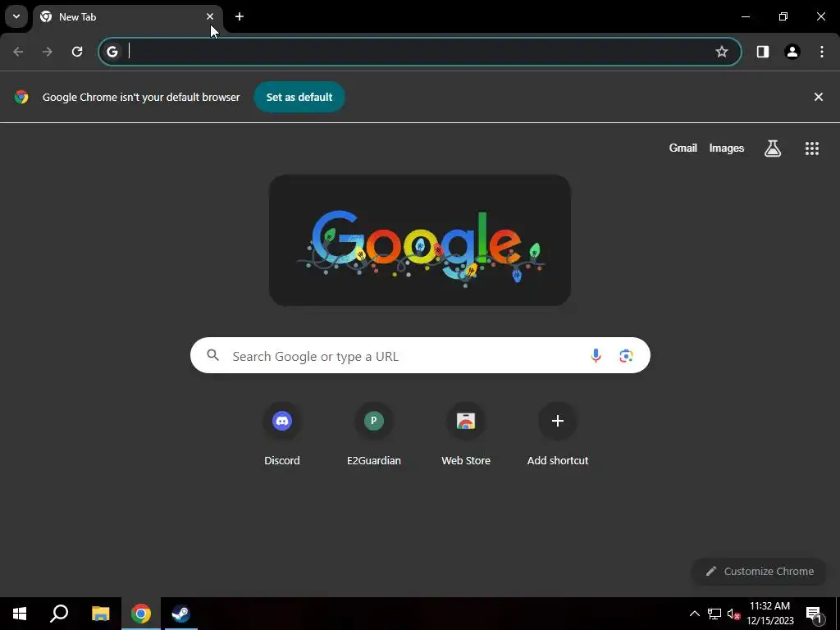The width and height of the screenshot is (840, 630).
Task: Reload the current page
Action: (x=77, y=52)
